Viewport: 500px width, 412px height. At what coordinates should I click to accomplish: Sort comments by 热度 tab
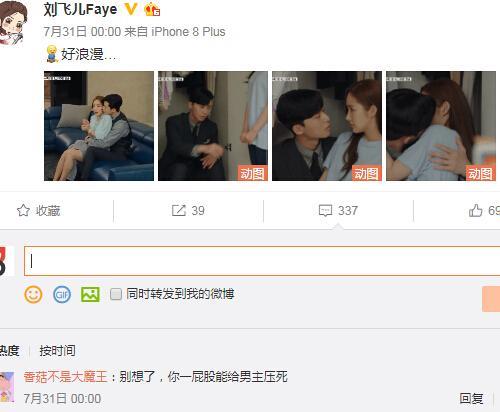coord(9,351)
